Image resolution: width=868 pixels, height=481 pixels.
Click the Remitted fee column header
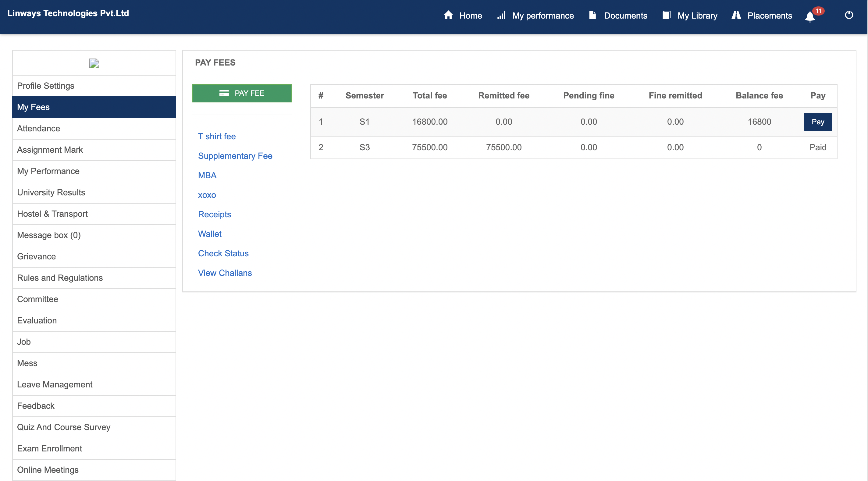point(504,96)
